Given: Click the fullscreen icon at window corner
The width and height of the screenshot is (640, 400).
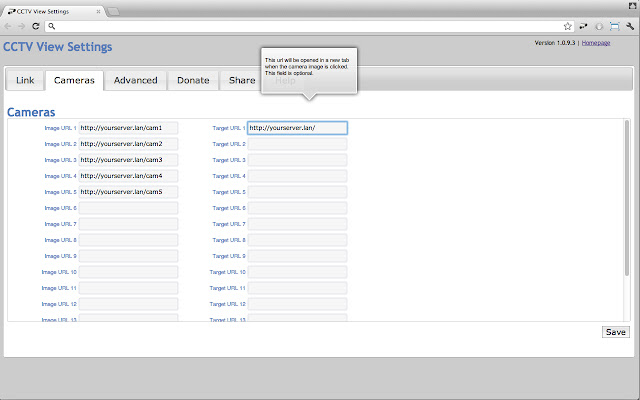Looking at the screenshot, I should click(x=633, y=5).
